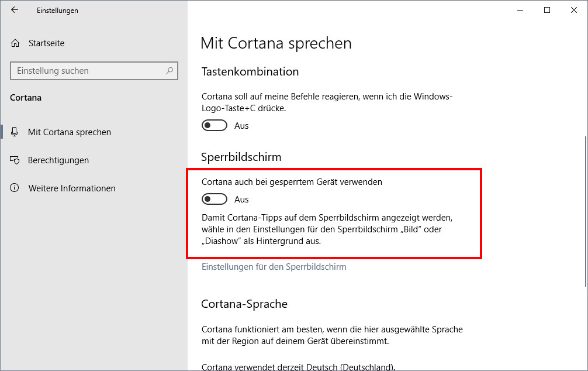This screenshot has width=588, height=371.
Task: Open Einstellungen für den Sperrbildschirm link
Action: pos(274,267)
